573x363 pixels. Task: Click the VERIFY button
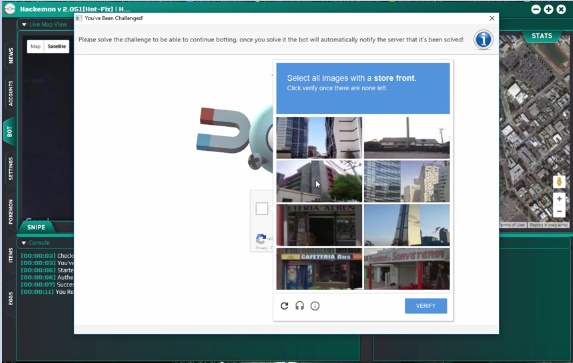tap(426, 306)
